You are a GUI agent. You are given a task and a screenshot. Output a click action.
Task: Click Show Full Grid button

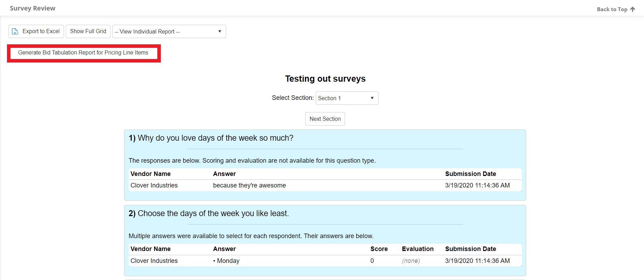tap(88, 31)
